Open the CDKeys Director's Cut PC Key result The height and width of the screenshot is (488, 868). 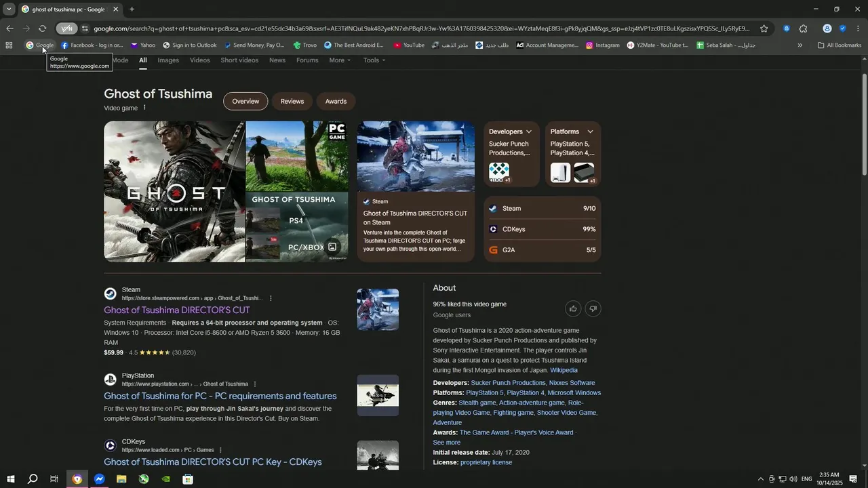(x=213, y=462)
